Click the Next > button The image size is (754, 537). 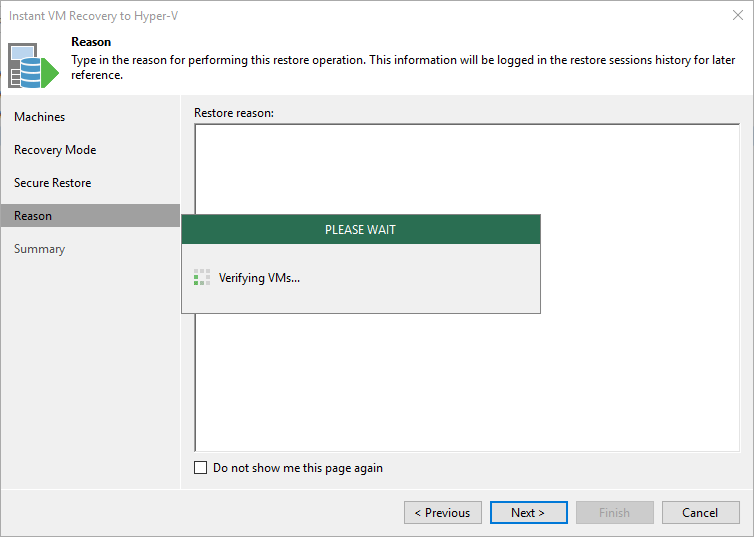[528, 512]
